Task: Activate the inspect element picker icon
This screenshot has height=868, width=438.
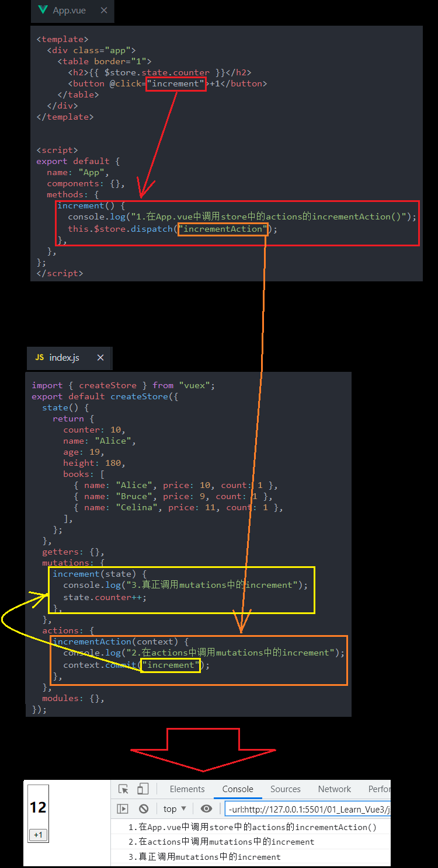Action: point(123,789)
